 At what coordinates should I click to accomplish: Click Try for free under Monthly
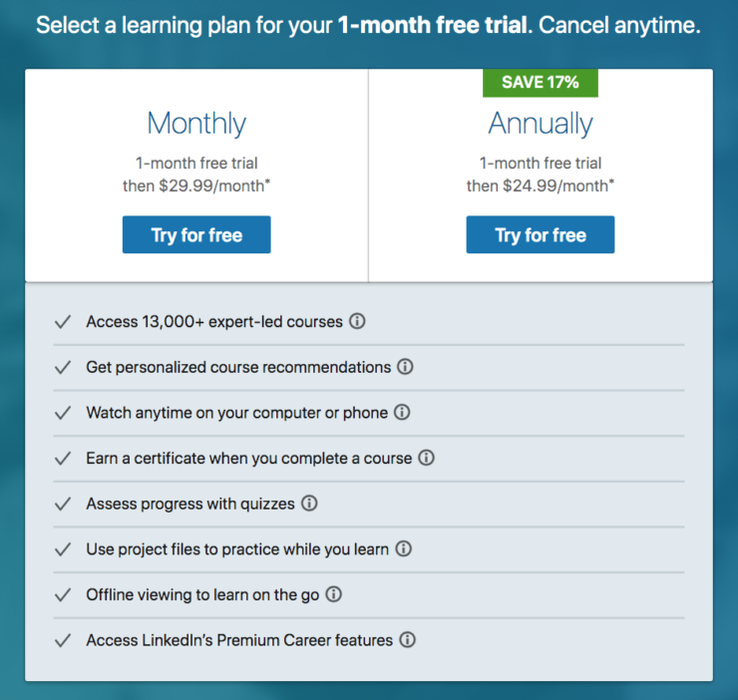(196, 235)
